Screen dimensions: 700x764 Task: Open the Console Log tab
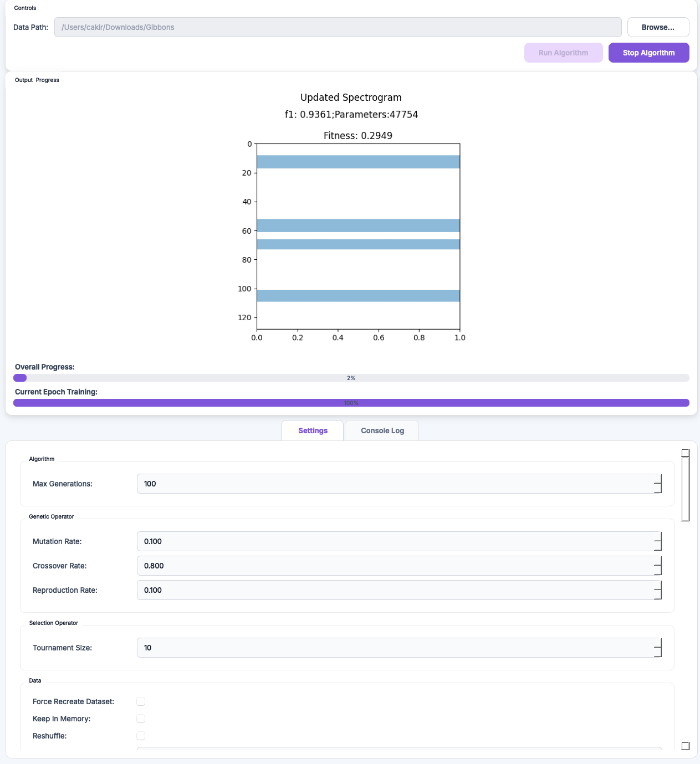(382, 430)
